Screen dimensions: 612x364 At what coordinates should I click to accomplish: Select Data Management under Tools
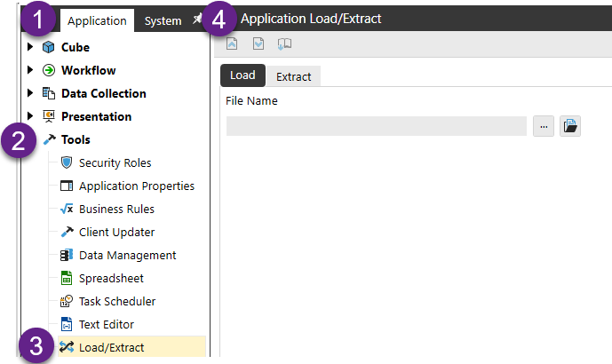click(x=126, y=256)
